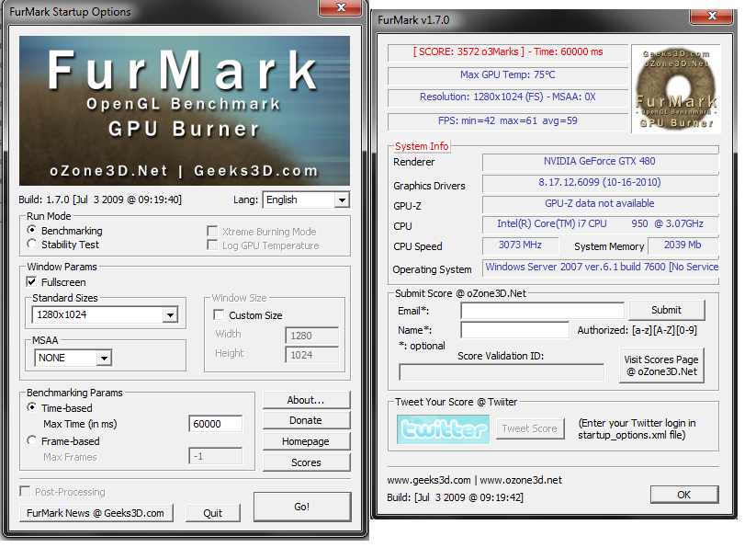Click the Donate button

tap(306, 420)
